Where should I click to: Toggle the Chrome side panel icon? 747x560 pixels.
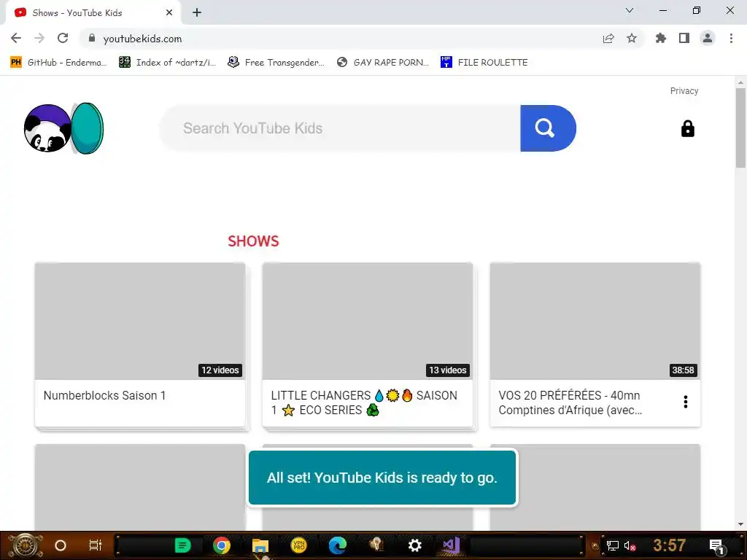[684, 38]
